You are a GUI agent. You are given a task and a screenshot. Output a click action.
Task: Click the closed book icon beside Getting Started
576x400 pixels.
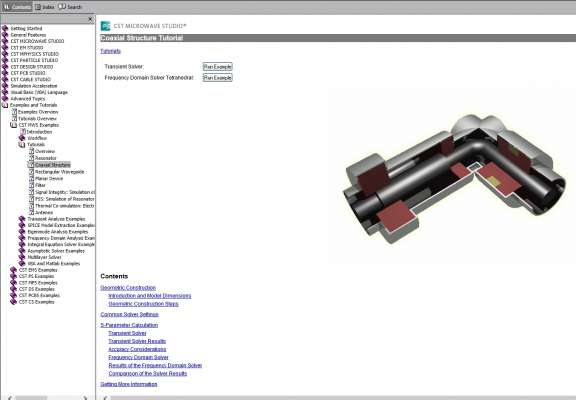pos(5,28)
